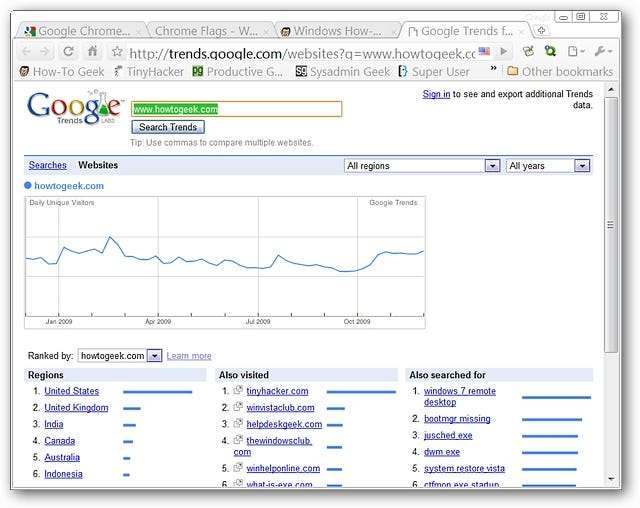
Task: Click the www.howtogeek.com search field
Action: pyautogui.click(x=236, y=109)
